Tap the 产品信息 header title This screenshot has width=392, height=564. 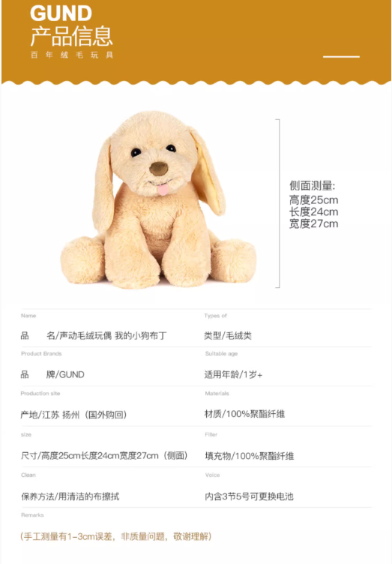point(71,36)
